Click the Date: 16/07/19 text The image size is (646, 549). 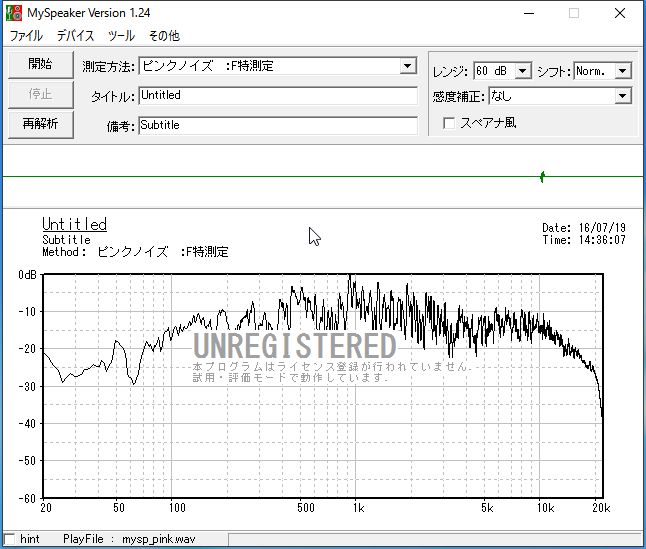584,228
